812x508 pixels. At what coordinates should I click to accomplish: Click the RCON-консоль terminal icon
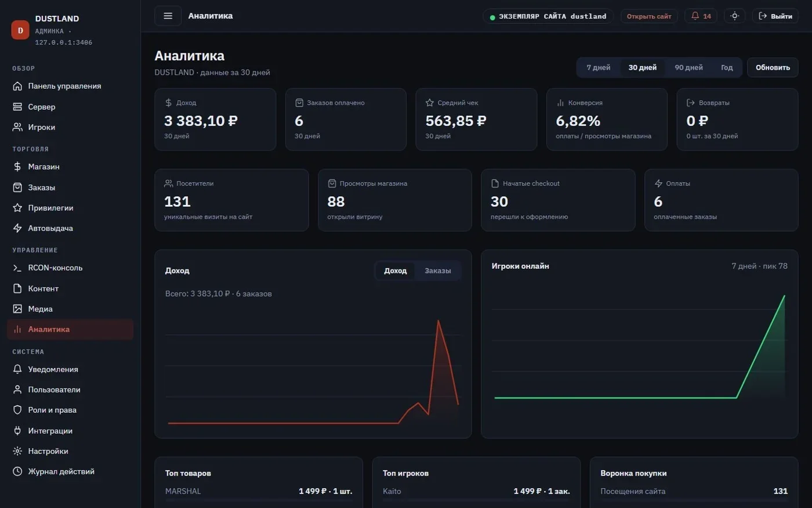point(17,268)
